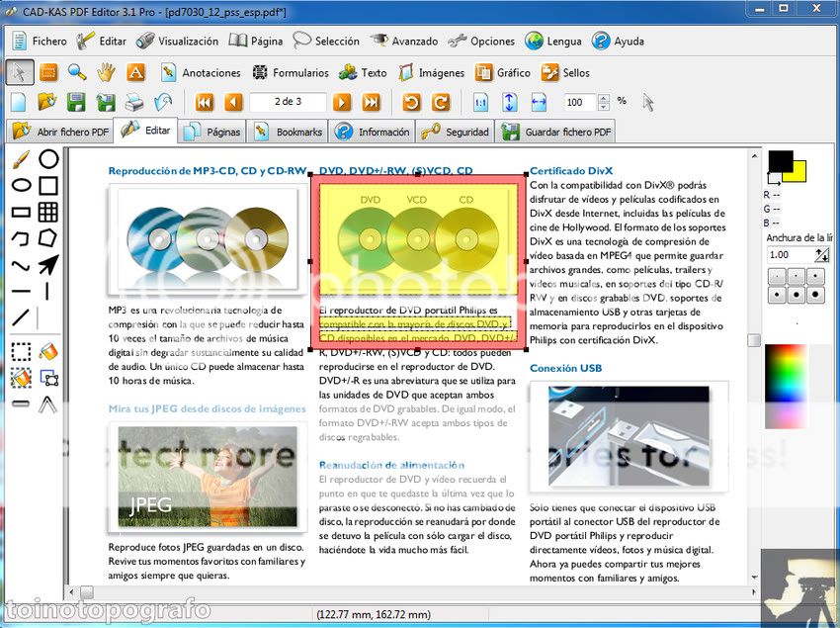Go to the next page
The image size is (840, 628).
pyautogui.click(x=342, y=102)
